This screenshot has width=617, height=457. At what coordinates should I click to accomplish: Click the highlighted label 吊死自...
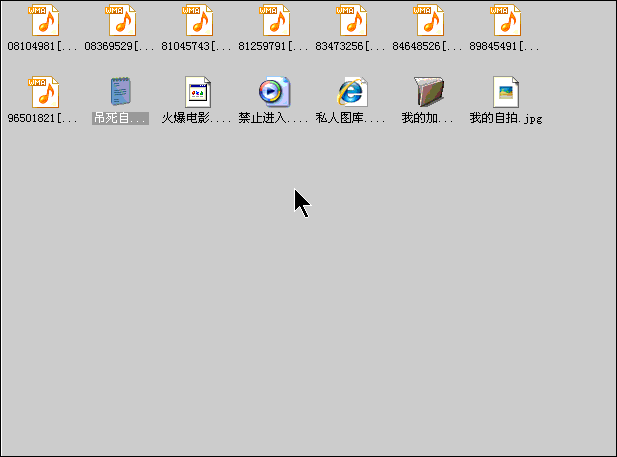120,118
